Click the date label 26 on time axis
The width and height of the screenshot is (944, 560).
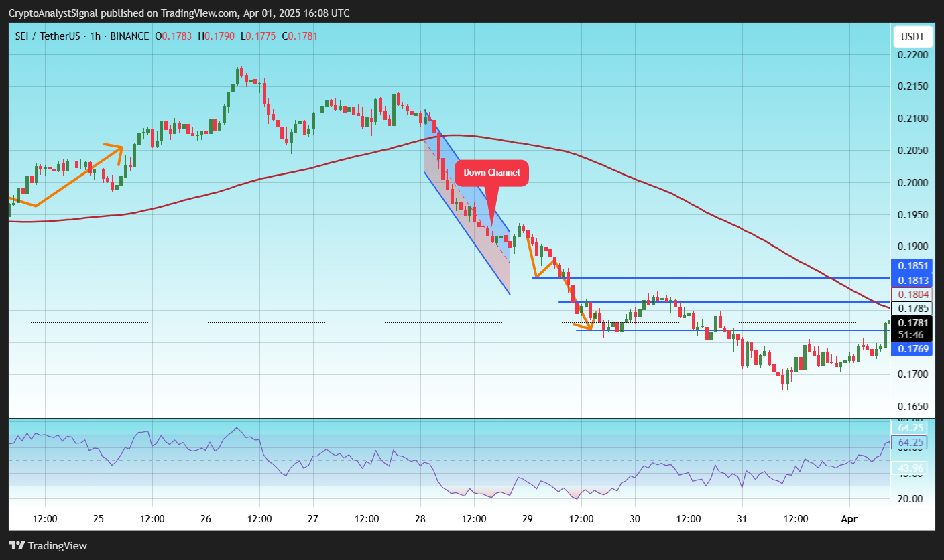206,519
